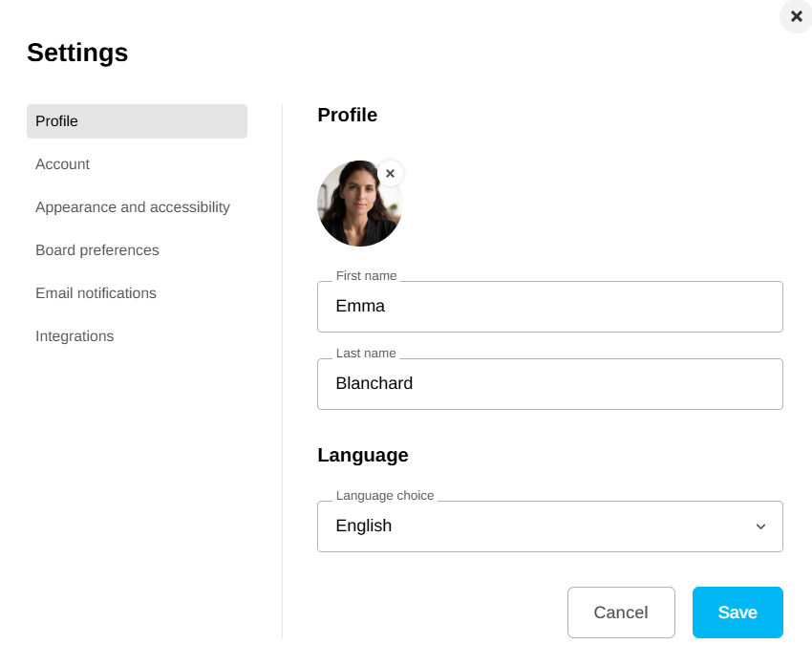
Task: Click the "Language choice" field label
Action: coord(385,496)
